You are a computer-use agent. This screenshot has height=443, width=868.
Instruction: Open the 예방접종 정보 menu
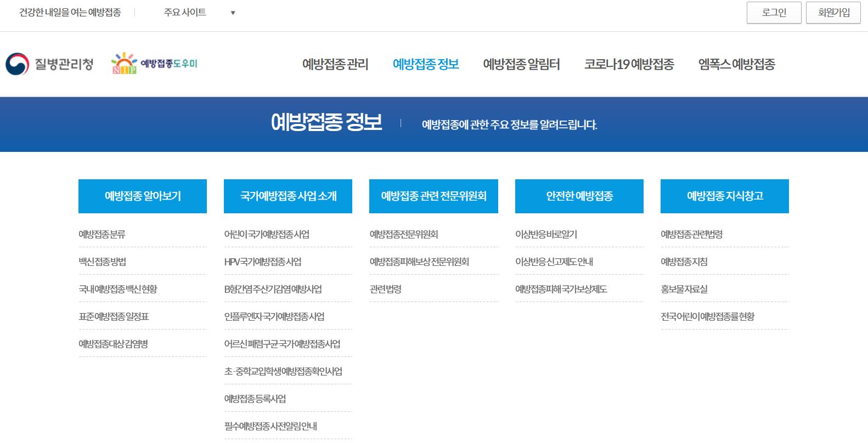point(426,64)
